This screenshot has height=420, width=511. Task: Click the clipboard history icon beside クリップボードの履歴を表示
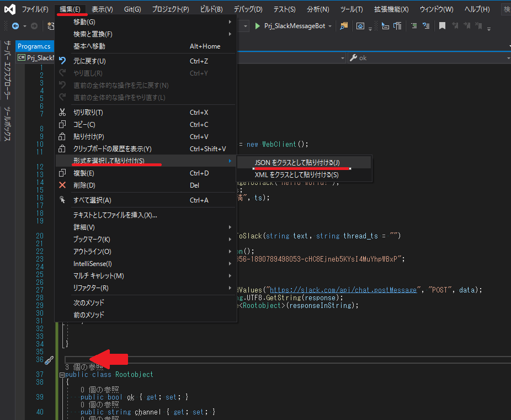(x=62, y=148)
